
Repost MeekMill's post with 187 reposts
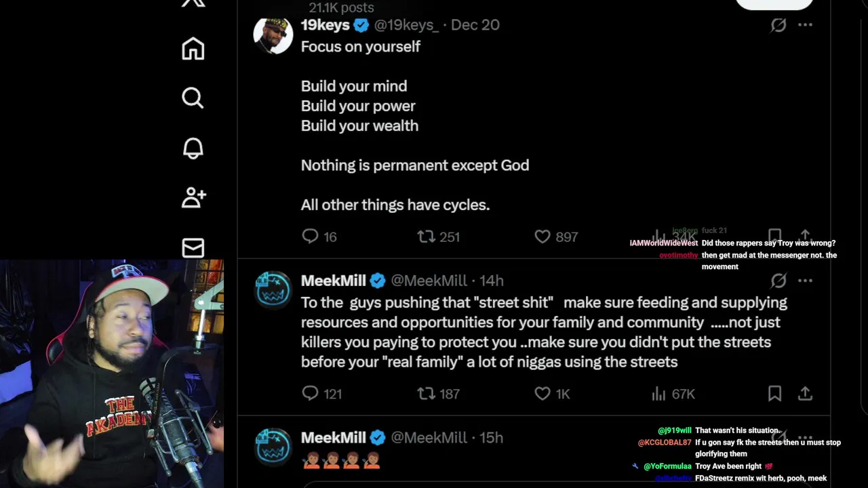(426, 393)
